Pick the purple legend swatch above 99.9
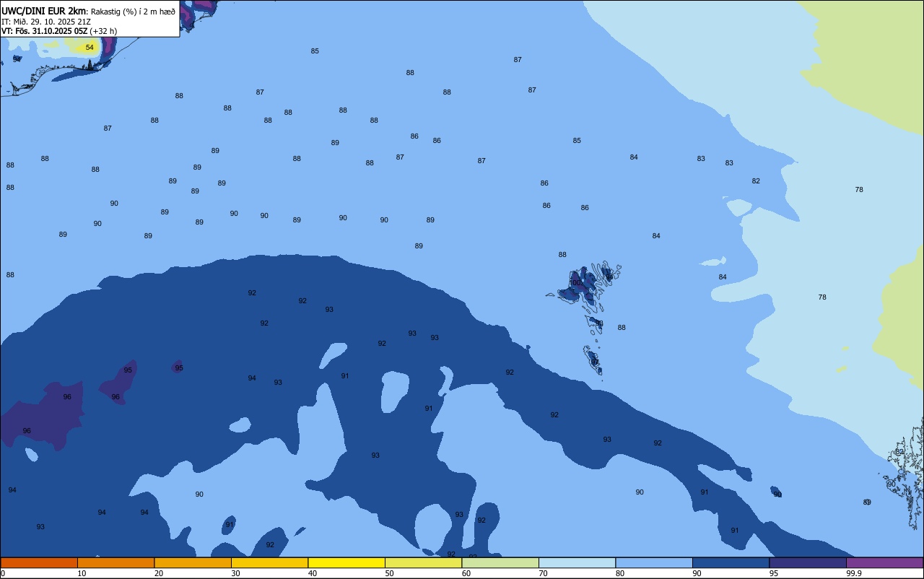Viewport: 924px width, 579px height. coord(884,562)
